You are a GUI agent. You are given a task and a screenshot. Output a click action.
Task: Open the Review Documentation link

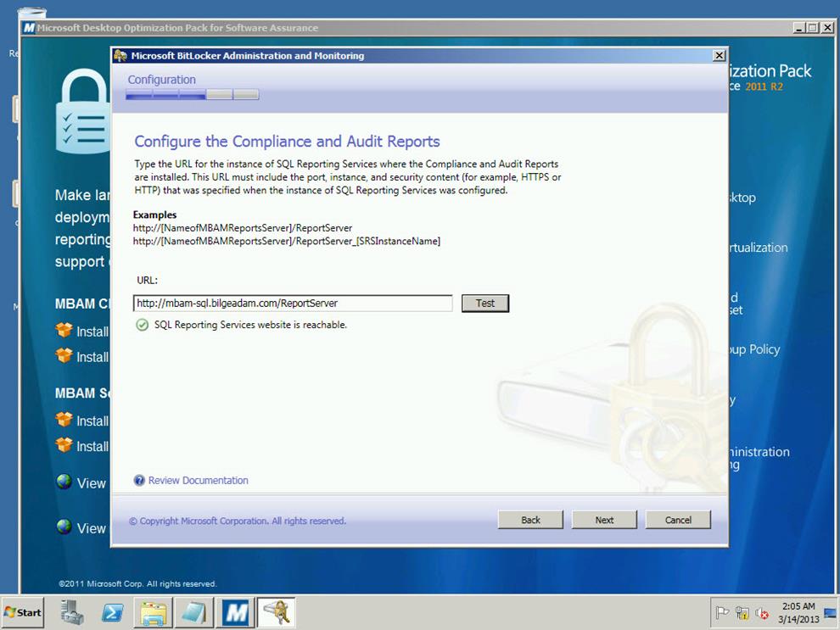199,480
